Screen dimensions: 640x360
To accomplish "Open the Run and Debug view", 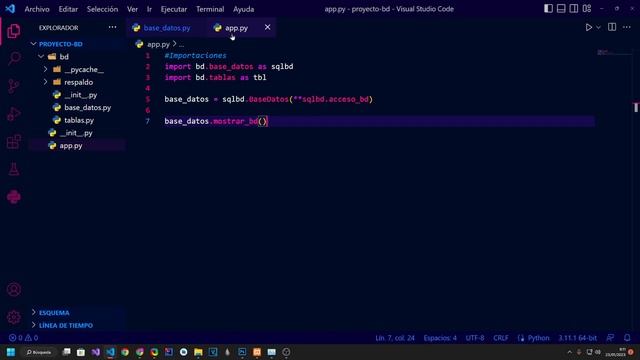I will (13, 114).
